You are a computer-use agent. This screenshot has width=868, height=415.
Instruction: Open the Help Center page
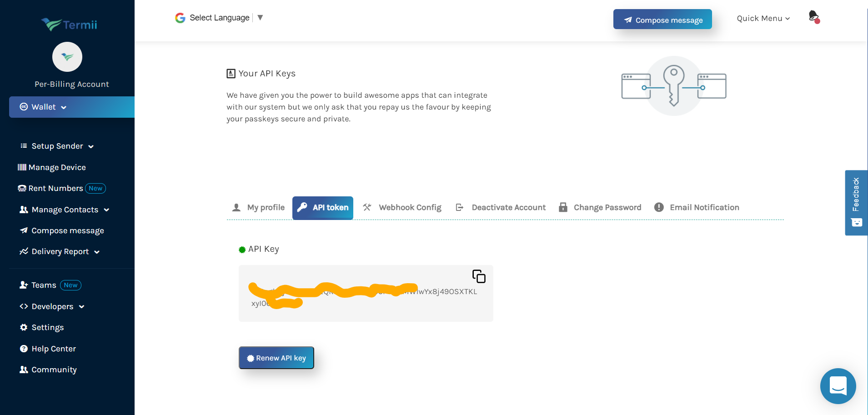[x=53, y=349]
